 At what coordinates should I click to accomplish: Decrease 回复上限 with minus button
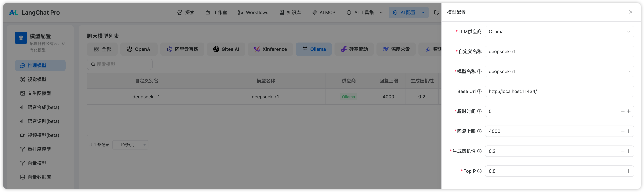(x=623, y=131)
